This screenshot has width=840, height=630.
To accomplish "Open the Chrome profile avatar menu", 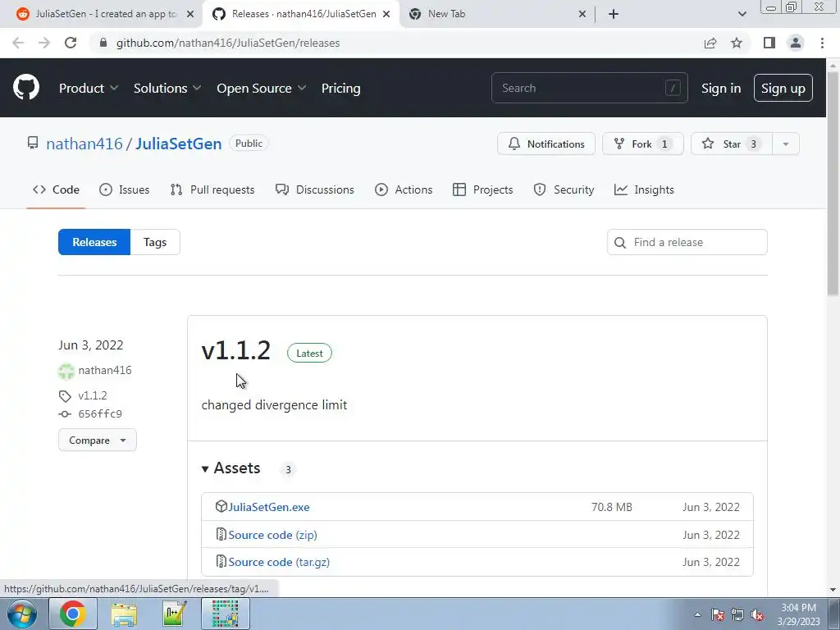I will (x=796, y=43).
